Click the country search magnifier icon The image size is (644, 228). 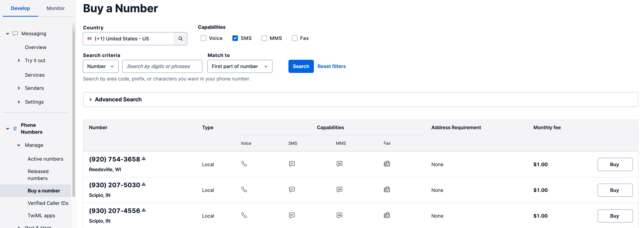coord(180,39)
